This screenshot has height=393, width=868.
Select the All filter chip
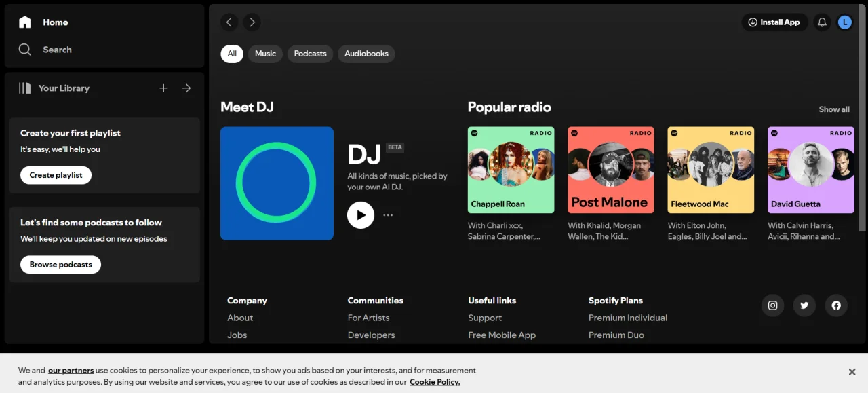232,54
